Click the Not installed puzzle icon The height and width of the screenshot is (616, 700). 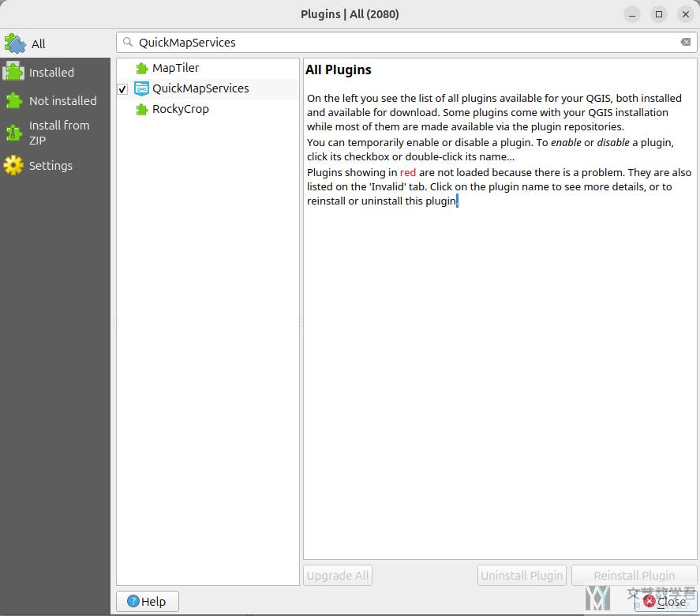tap(13, 100)
